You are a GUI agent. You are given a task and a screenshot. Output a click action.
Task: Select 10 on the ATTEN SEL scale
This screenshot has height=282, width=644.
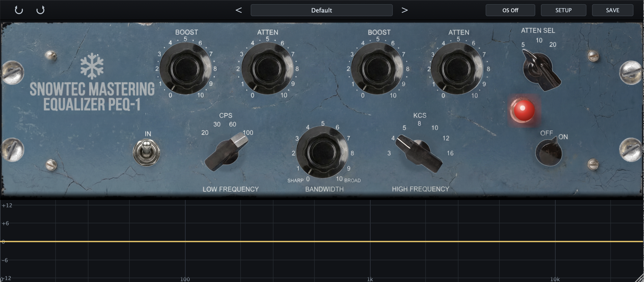click(x=539, y=40)
